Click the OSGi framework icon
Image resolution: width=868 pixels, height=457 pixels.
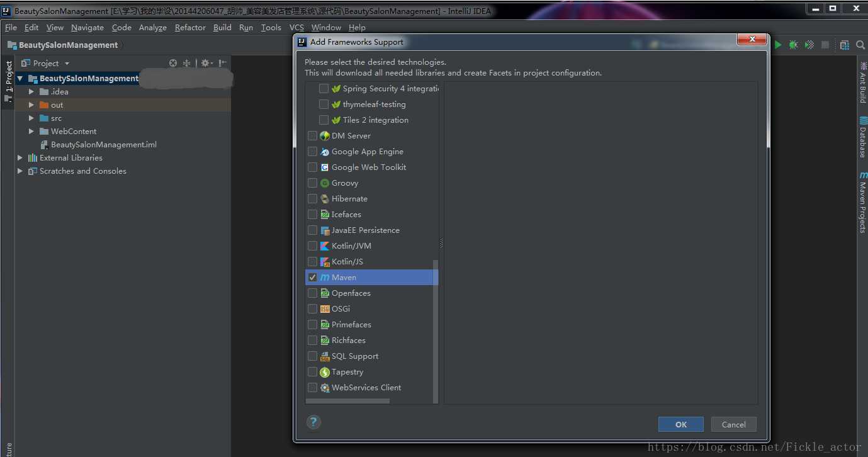(325, 308)
